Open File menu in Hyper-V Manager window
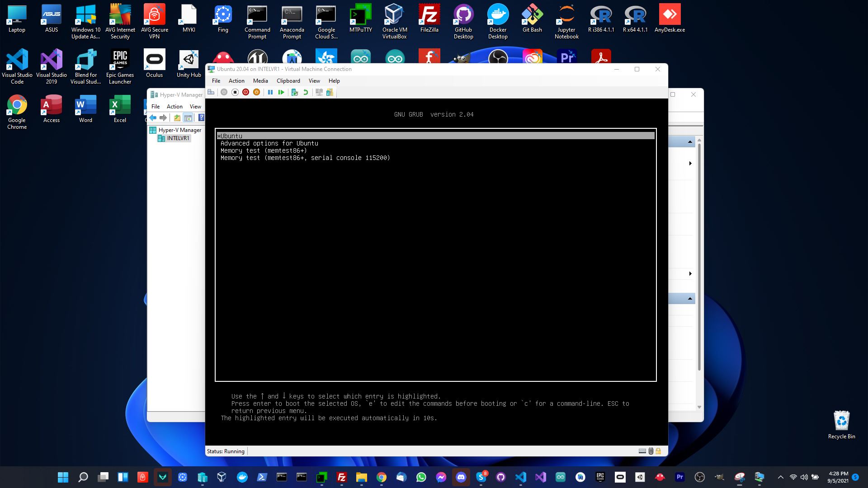The image size is (868, 488). tap(156, 107)
